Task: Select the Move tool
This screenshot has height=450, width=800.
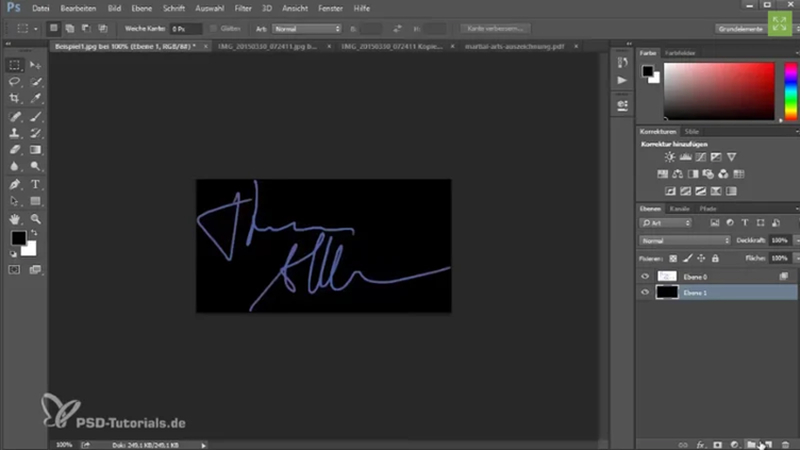Action: (x=35, y=65)
